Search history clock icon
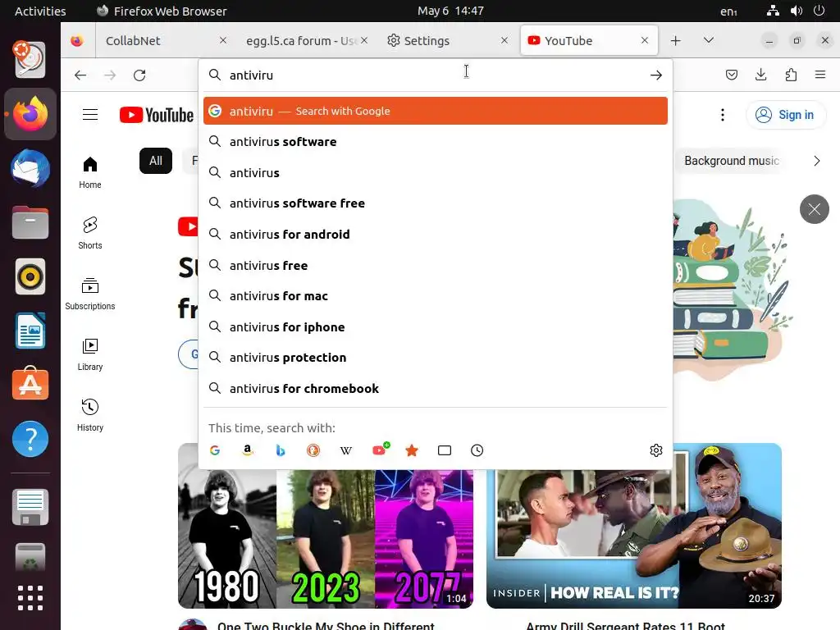The height and width of the screenshot is (630, 840). point(477,450)
